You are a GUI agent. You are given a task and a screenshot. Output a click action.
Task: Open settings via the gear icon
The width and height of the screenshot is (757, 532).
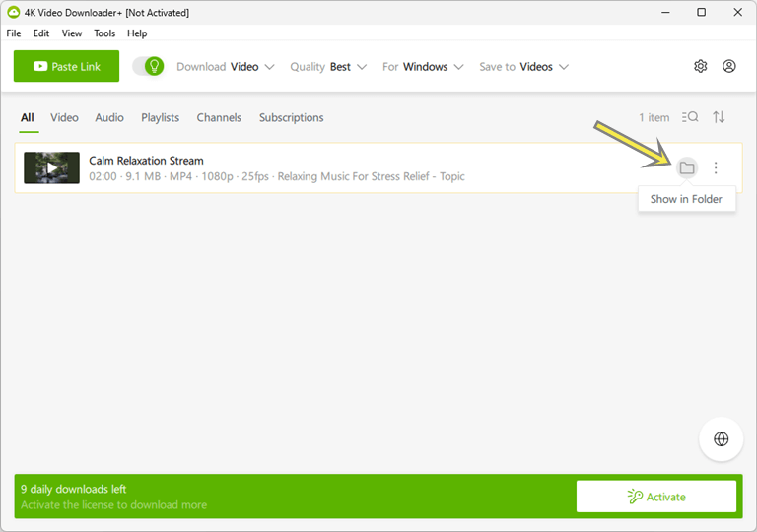[x=701, y=66]
